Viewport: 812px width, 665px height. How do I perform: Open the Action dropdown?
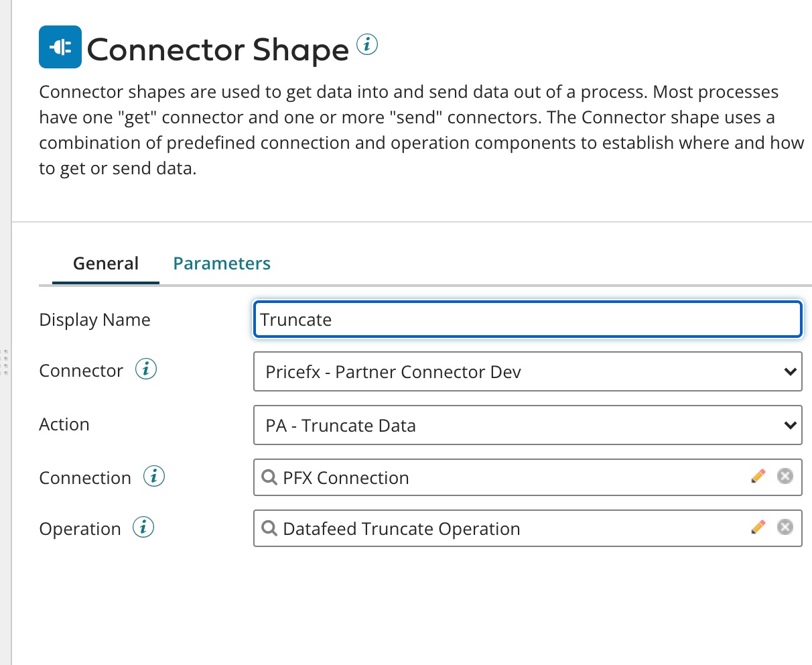tap(791, 425)
